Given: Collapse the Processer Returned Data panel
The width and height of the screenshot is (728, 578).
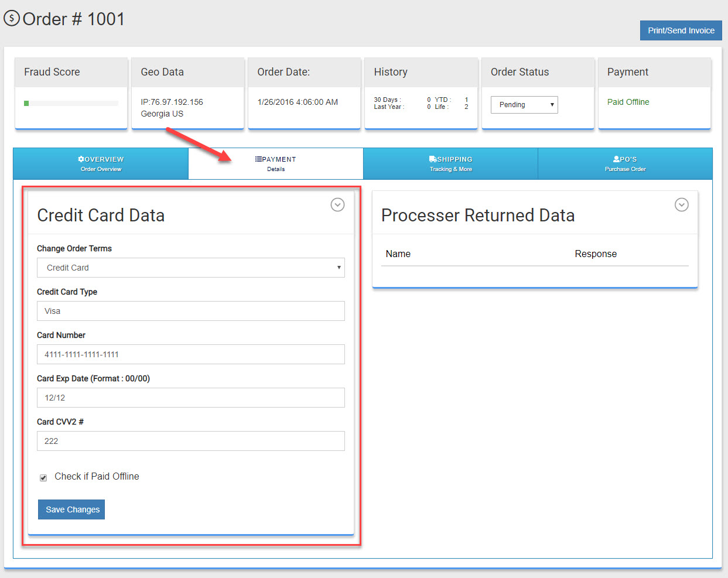Looking at the screenshot, I should 681,204.
